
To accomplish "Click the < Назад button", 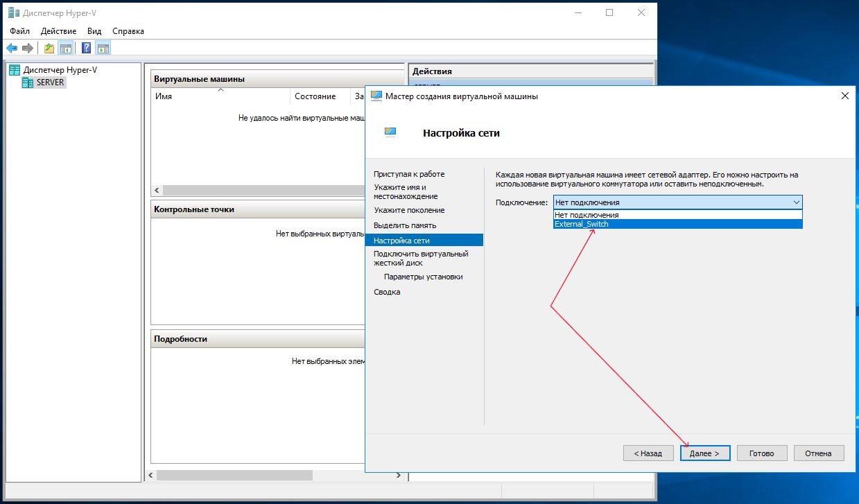I will pos(648,453).
